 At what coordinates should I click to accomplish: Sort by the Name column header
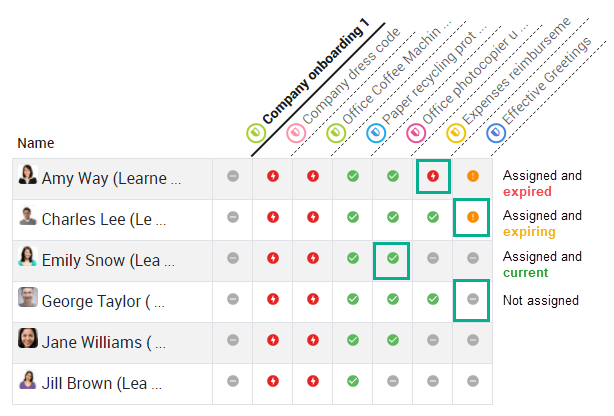coord(36,143)
